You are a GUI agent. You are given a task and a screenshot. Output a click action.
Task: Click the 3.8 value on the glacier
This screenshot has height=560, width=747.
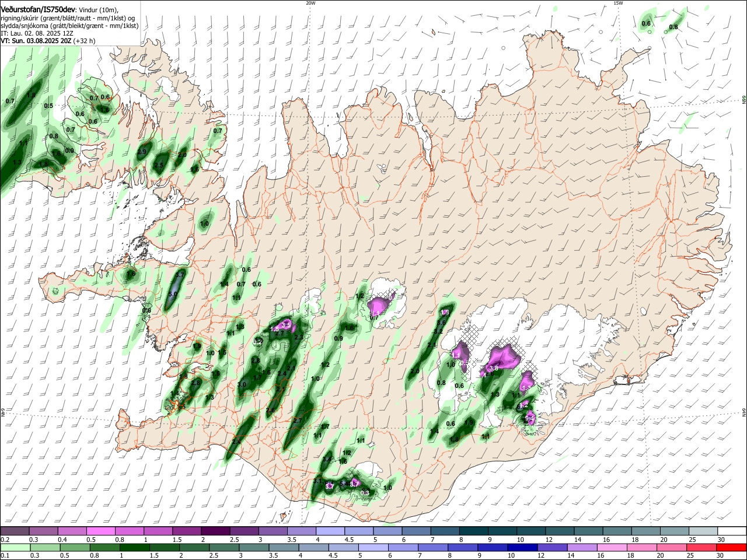tap(493, 368)
